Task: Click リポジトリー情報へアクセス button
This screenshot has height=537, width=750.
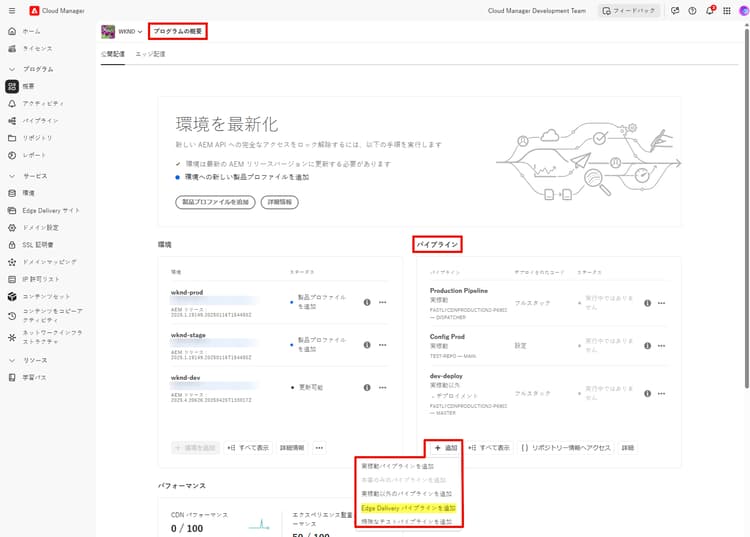Action: point(565,448)
